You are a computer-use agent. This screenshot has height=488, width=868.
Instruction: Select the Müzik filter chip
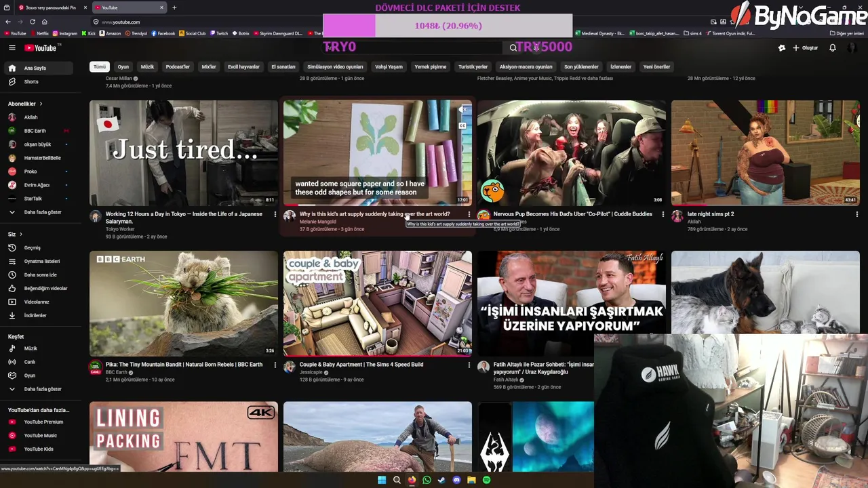click(x=147, y=67)
